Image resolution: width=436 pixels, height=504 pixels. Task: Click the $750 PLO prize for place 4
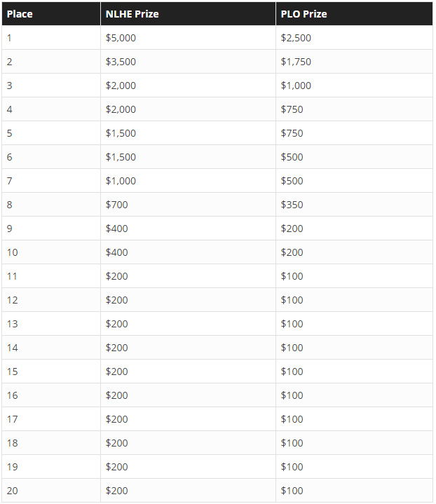[x=292, y=109]
